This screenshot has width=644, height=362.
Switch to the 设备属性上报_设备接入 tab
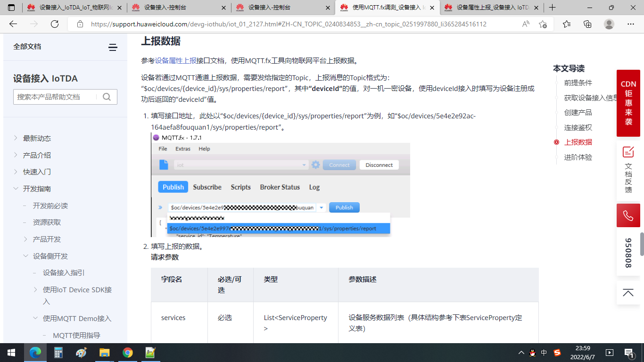[492, 8]
